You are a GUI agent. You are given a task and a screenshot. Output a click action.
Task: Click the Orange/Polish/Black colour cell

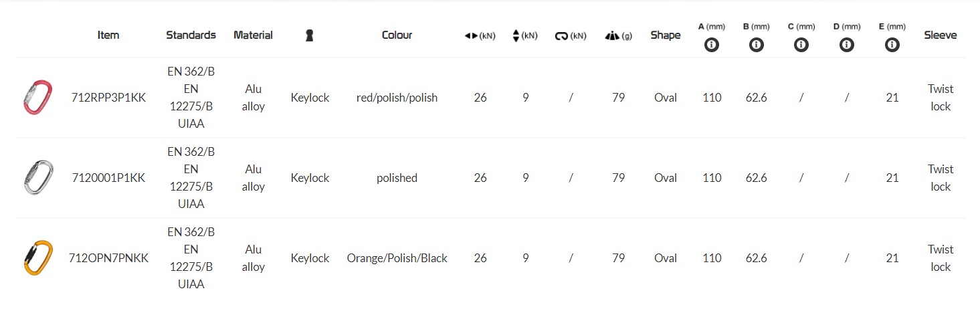[397, 258]
